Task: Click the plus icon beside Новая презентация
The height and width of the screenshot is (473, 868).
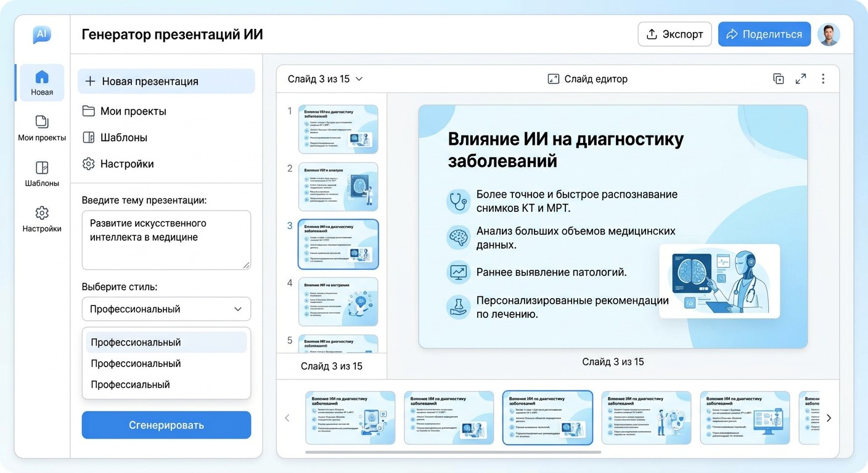Action: pyautogui.click(x=90, y=81)
